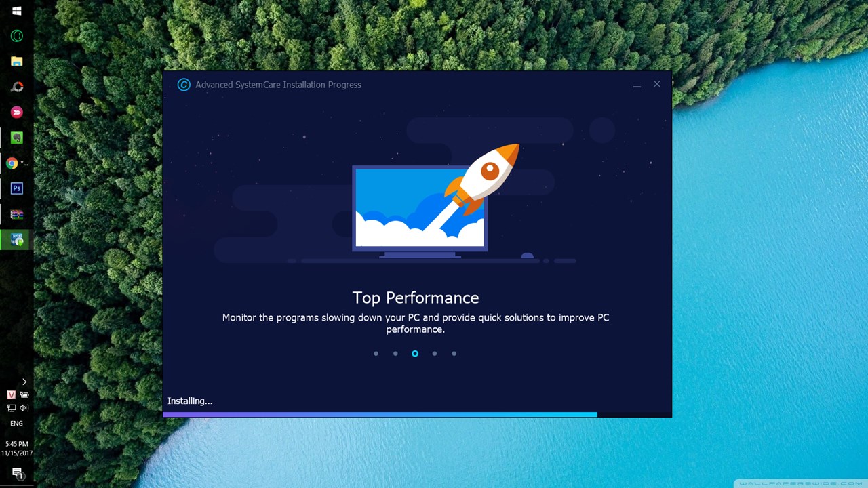Open the green circular app in taskbar
The height and width of the screenshot is (488, 868).
pyautogui.click(x=16, y=36)
